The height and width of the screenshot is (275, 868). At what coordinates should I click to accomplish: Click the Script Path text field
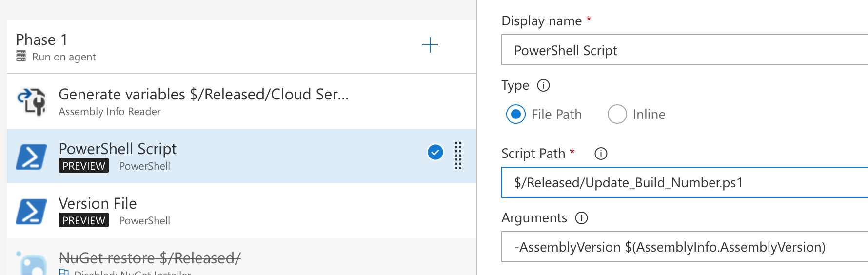[683, 182]
